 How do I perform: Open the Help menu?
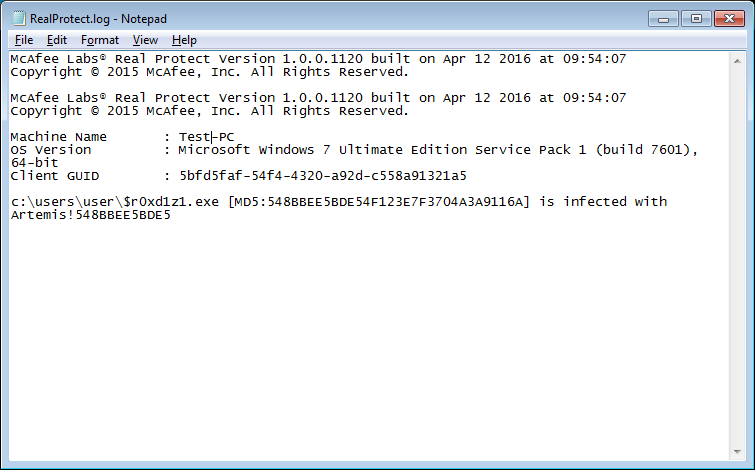(184, 40)
